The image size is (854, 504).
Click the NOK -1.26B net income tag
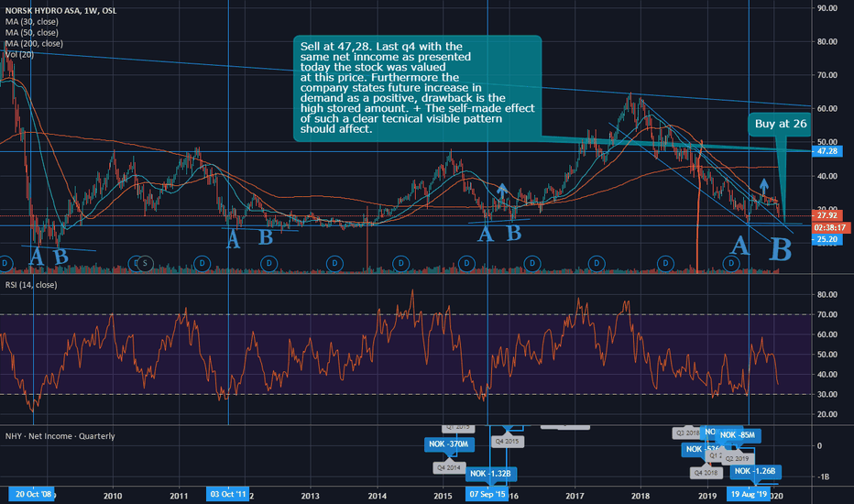tap(754, 471)
